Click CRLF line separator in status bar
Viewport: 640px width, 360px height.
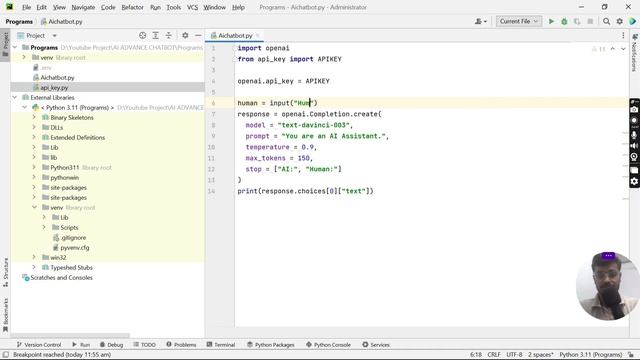pyautogui.click(x=494, y=355)
